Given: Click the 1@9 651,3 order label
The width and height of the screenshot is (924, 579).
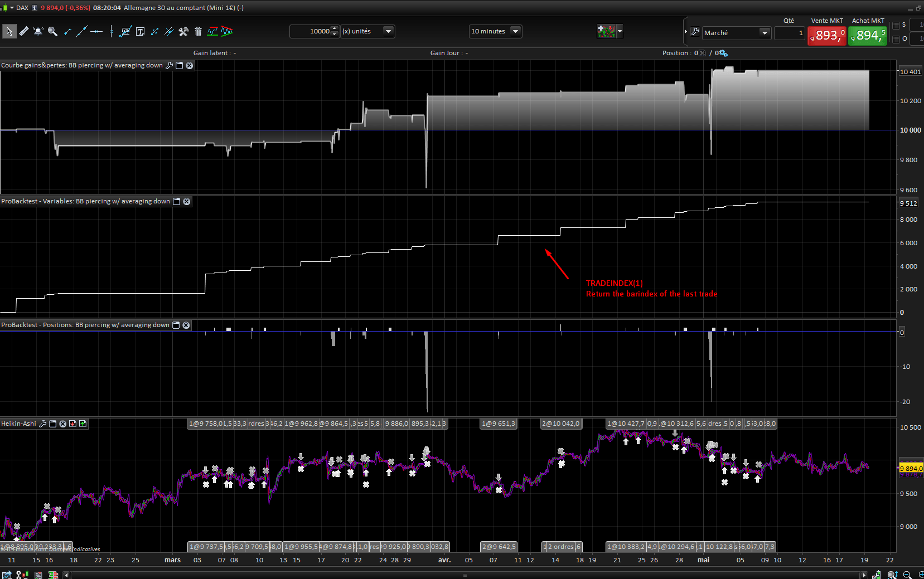Looking at the screenshot, I should [499, 424].
